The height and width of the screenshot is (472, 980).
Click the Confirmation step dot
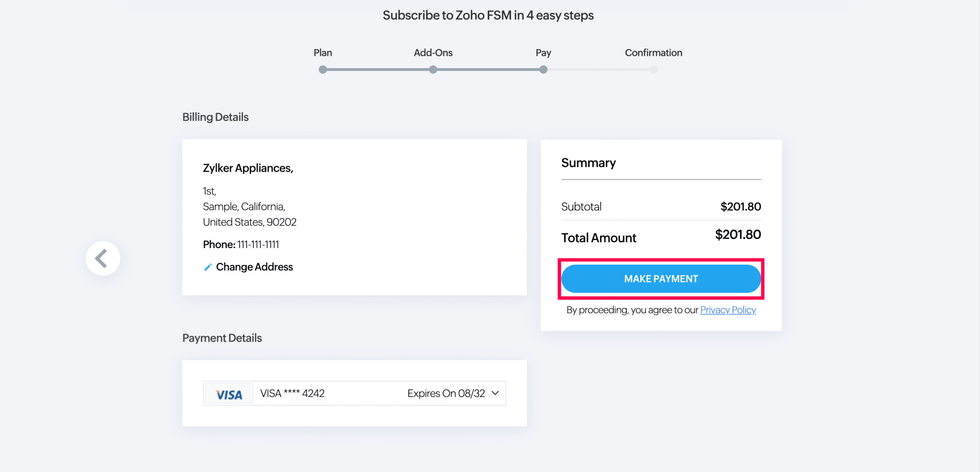tap(653, 69)
